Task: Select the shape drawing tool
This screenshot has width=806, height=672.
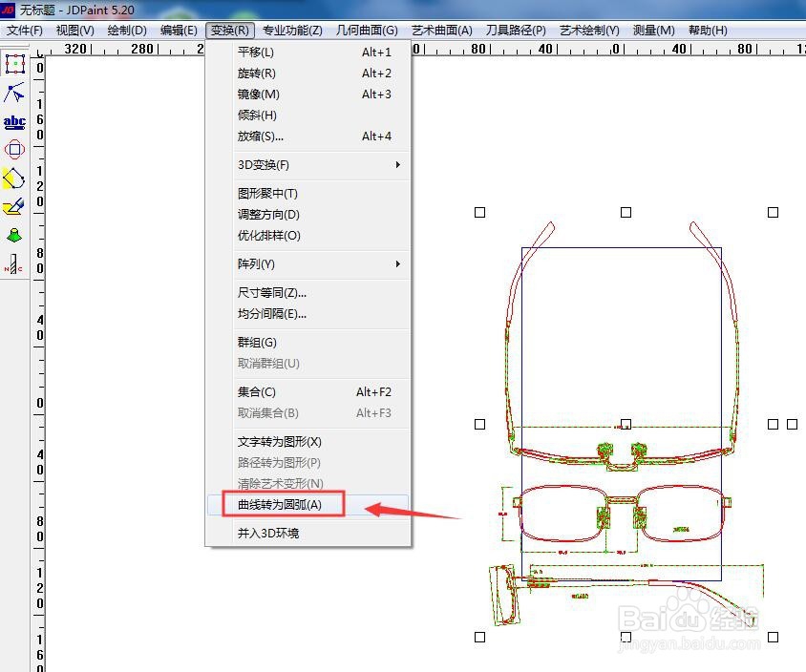Action: point(13,149)
